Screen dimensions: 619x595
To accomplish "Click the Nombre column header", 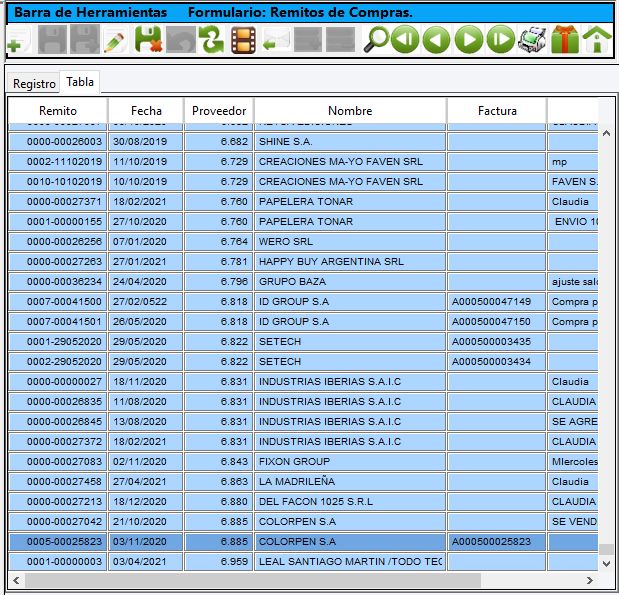I will [350, 111].
